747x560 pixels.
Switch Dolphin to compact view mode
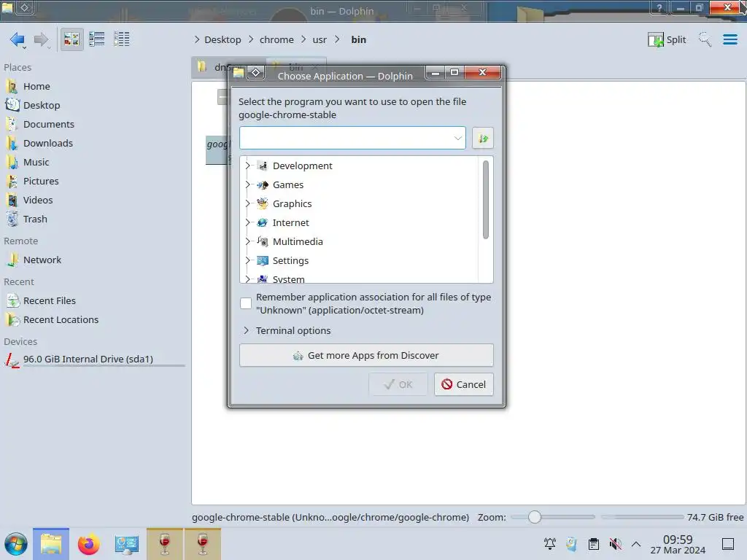coord(97,39)
